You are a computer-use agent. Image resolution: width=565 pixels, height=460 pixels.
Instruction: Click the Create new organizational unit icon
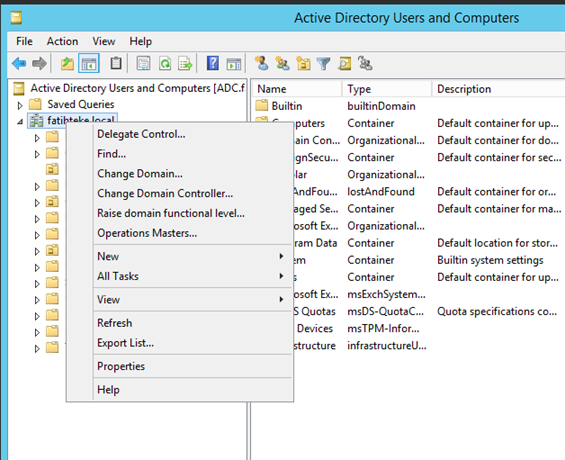click(303, 64)
